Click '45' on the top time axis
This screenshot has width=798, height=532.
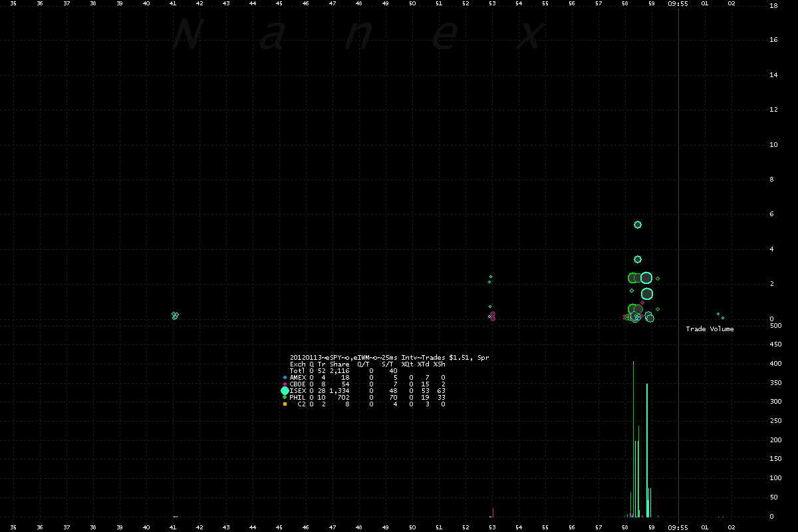[x=279, y=3]
